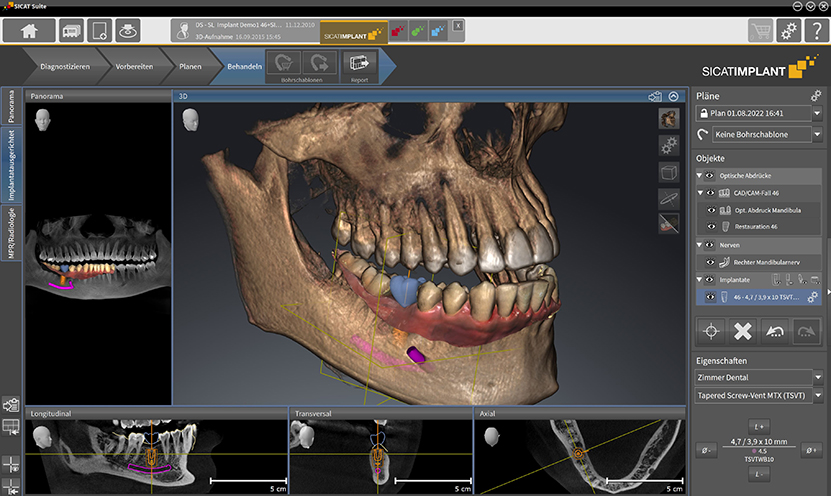Switch to the red SICAT application icon
The image size is (831, 496).
397,32
